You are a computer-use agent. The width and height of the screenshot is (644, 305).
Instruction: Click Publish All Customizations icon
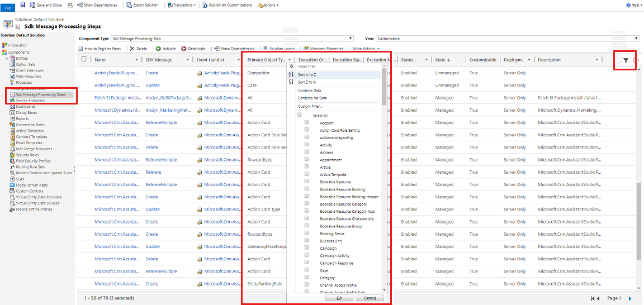204,5
